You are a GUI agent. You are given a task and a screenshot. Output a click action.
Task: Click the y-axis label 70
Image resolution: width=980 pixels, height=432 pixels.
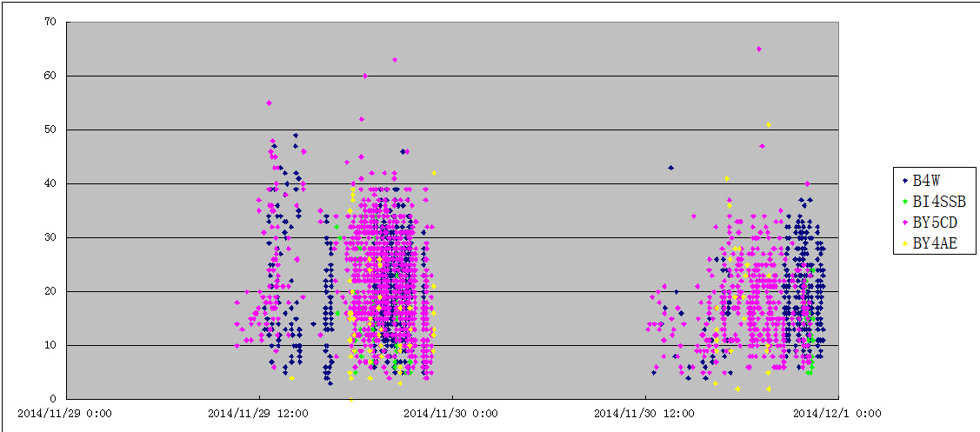50,22
